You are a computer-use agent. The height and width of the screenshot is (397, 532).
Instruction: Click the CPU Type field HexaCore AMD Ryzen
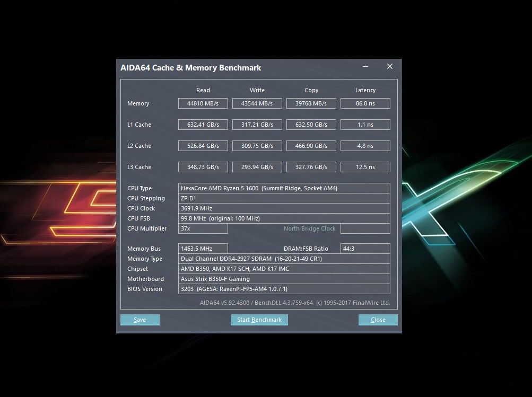pos(284,188)
